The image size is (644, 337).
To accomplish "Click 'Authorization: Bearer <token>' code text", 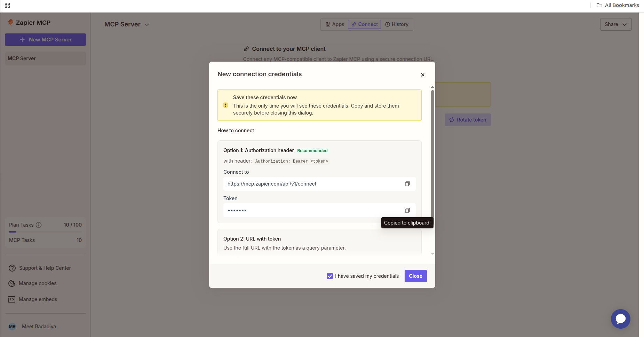I will pyautogui.click(x=292, y=161).
